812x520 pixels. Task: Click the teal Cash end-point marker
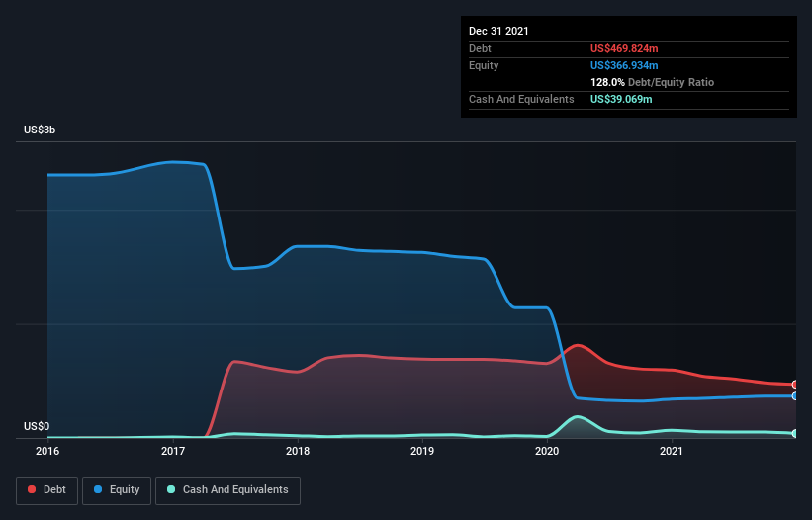pyautogui.click(x=795, y=434)
